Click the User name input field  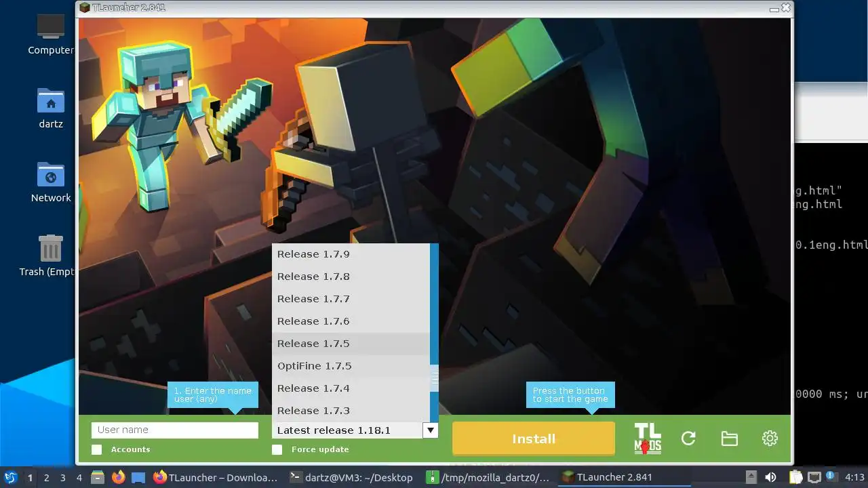[175, 430]
